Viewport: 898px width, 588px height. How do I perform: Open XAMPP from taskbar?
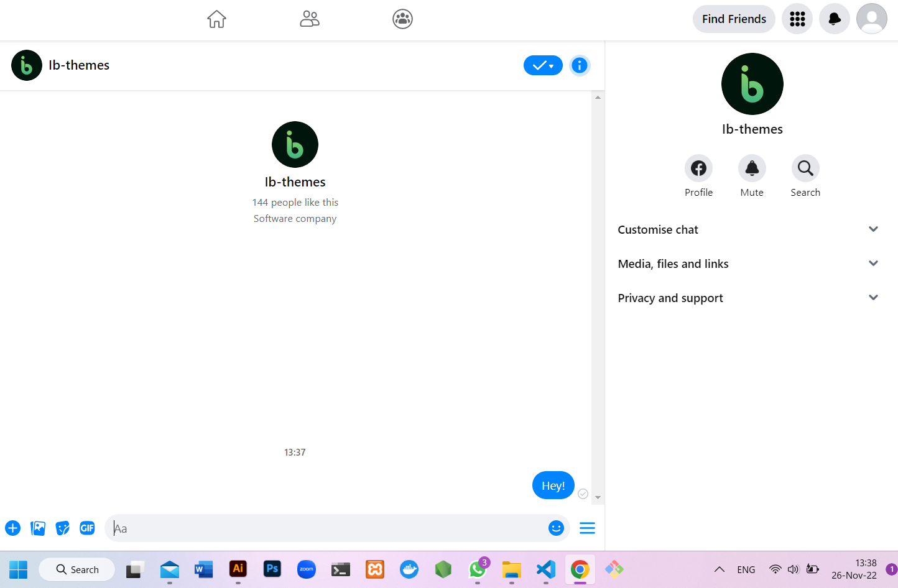click(375, 569)
